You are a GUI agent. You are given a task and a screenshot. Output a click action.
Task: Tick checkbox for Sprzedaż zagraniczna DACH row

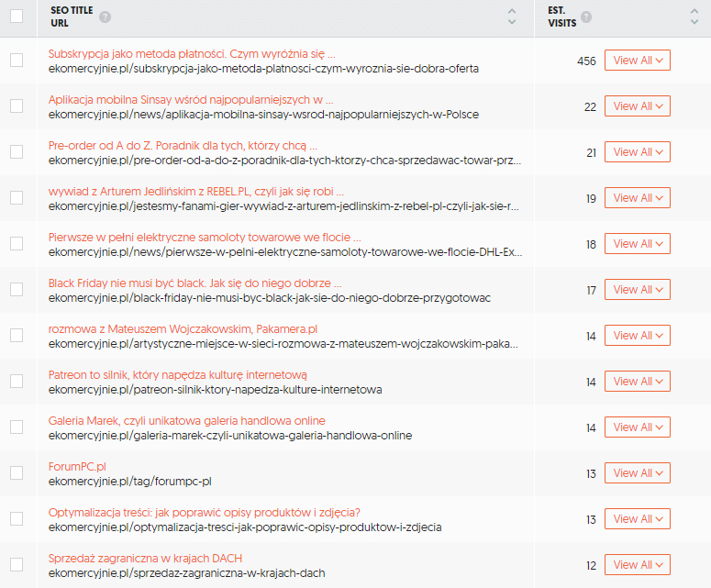[17, 565]
